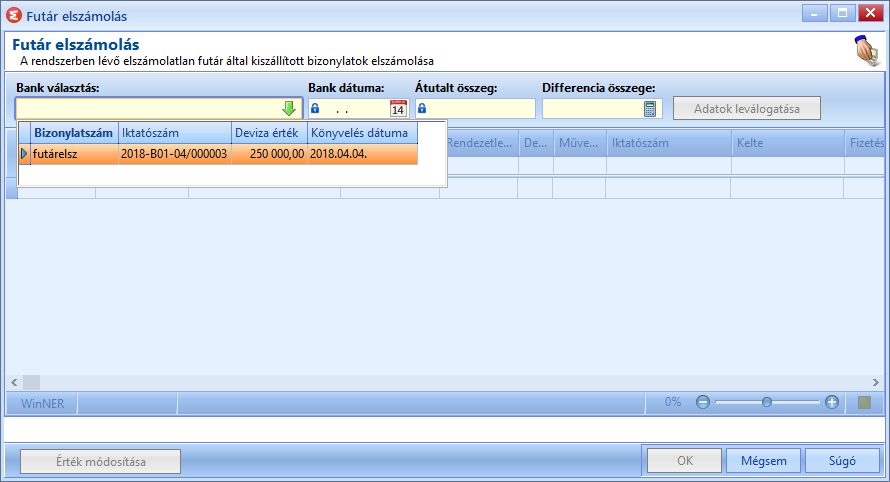
Task: Click the Differencia összege input field
Action: point(593,108)
